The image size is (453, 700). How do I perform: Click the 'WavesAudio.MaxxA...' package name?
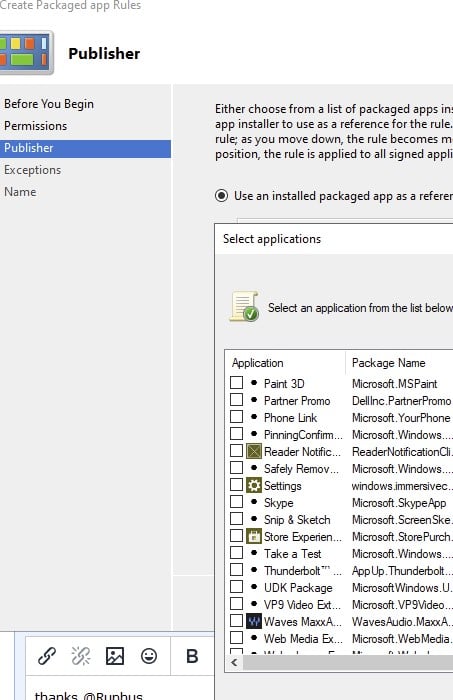[x=402, y=621]
